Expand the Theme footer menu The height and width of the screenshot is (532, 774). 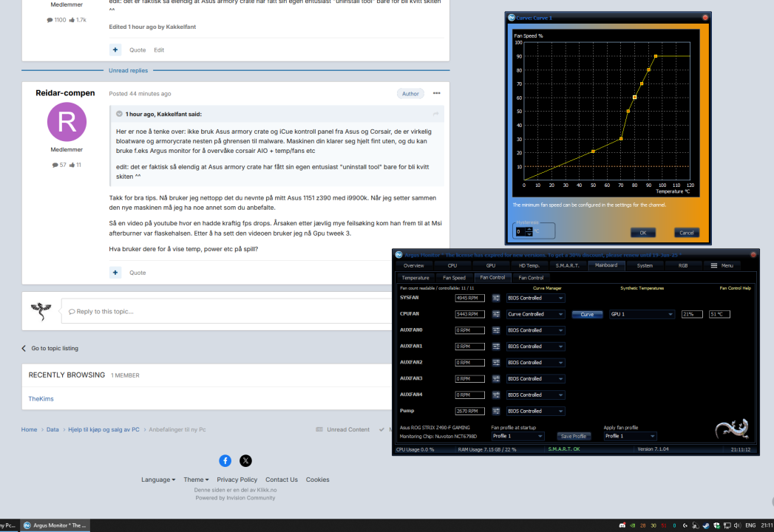coord(196,480)
